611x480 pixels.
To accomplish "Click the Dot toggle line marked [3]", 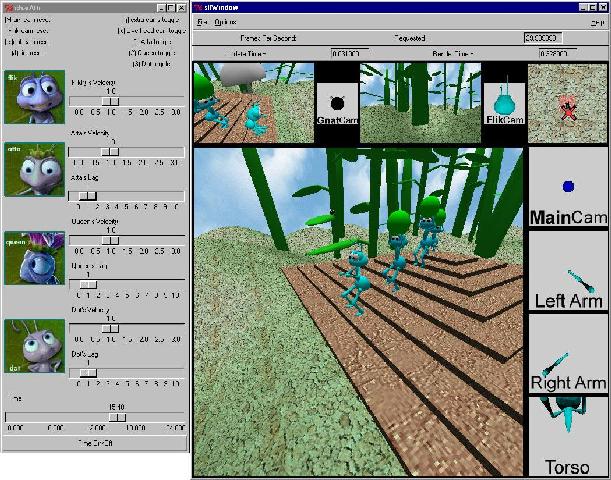I will pyautogui.click(x=151, y=64).
